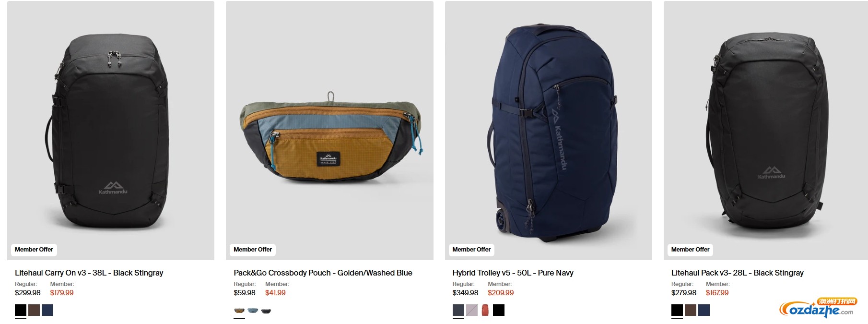Screen dimensions: 868x324
Task: Pick the black swatch for Hybrid Trolley v5
Action: pyautogui.click(x=499, y=310)
